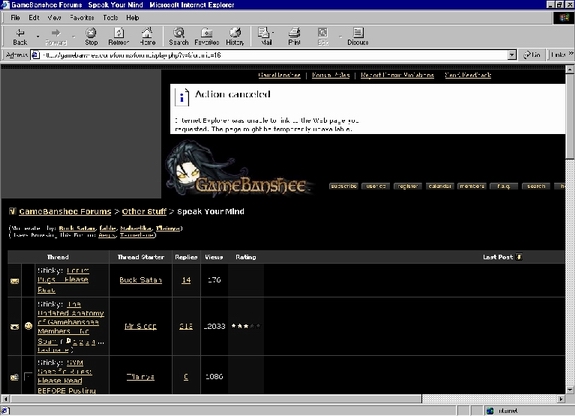Click envelope icon of first sticky thread
The width and height of the screenshot is (575, 416).
point(15,281)
